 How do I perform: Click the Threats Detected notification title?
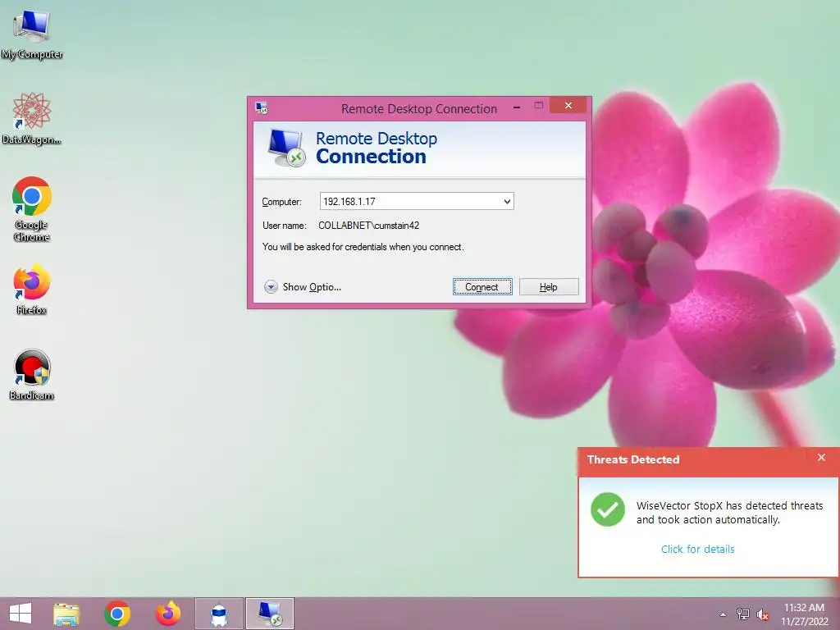pos(633,459)
